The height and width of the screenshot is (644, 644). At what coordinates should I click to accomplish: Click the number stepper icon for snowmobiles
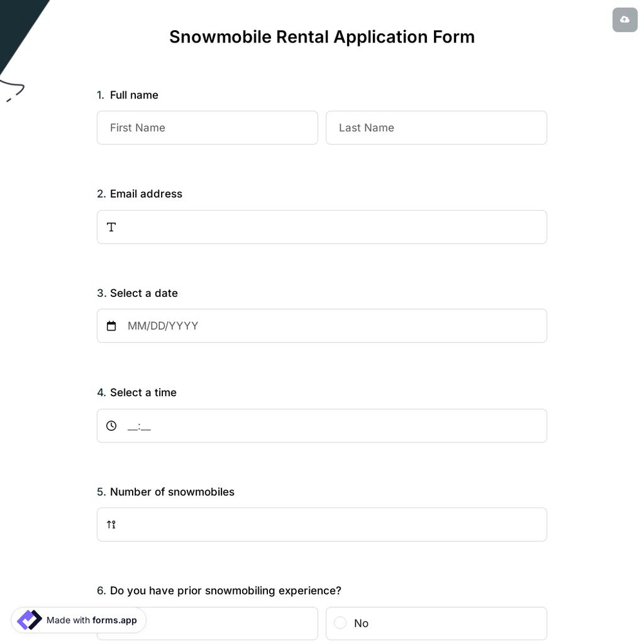111,524
